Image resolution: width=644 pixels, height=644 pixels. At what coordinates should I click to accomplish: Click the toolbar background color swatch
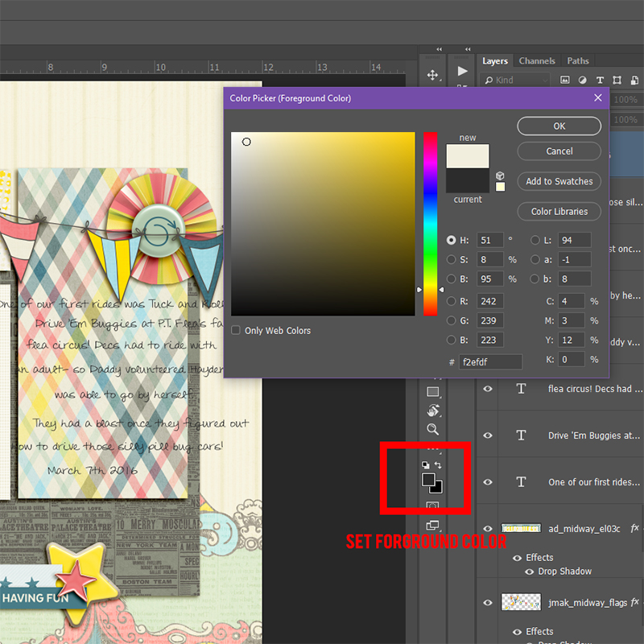point(437,488)
